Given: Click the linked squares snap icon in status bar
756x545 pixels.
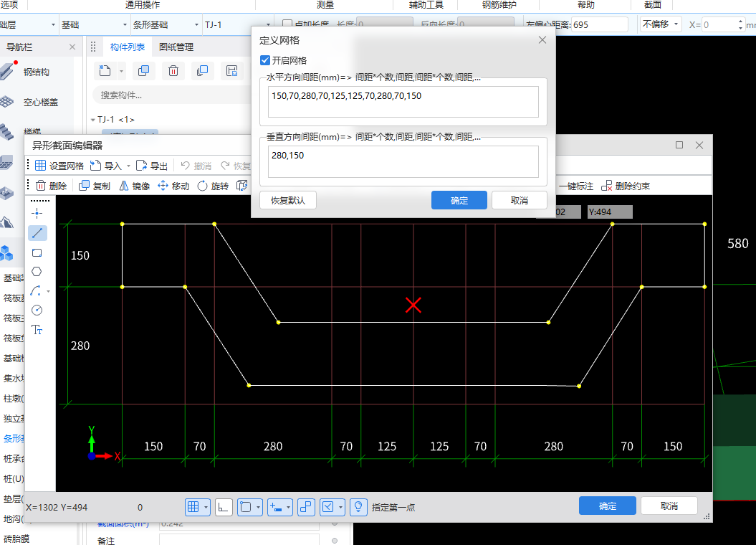Looking at the screenshot, I should 306,507.
